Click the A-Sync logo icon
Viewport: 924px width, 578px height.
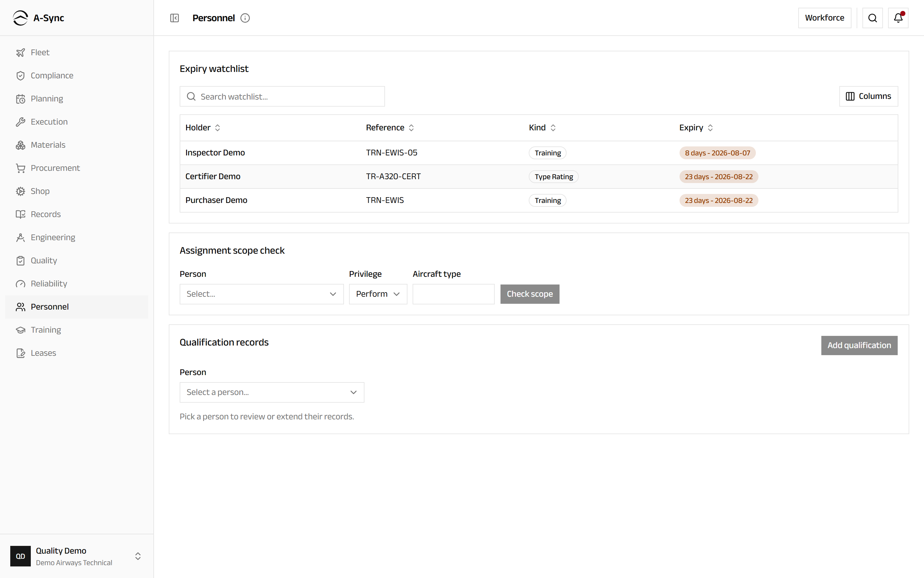click(20, 18)
